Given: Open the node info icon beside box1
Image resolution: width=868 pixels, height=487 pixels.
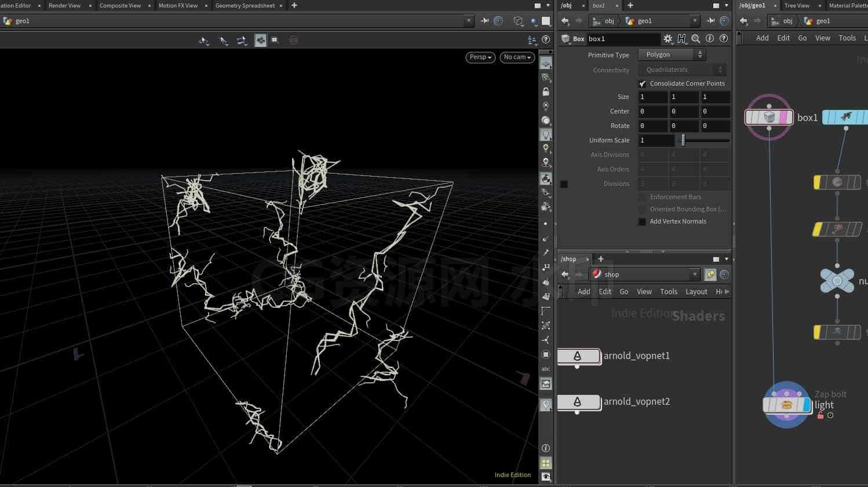Looking at the screenshot, I should (x=710, y=39).
